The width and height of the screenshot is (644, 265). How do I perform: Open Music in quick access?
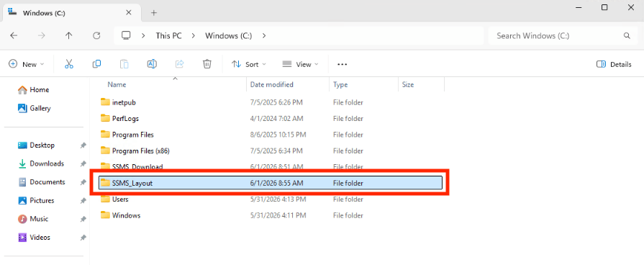[39, 219]
